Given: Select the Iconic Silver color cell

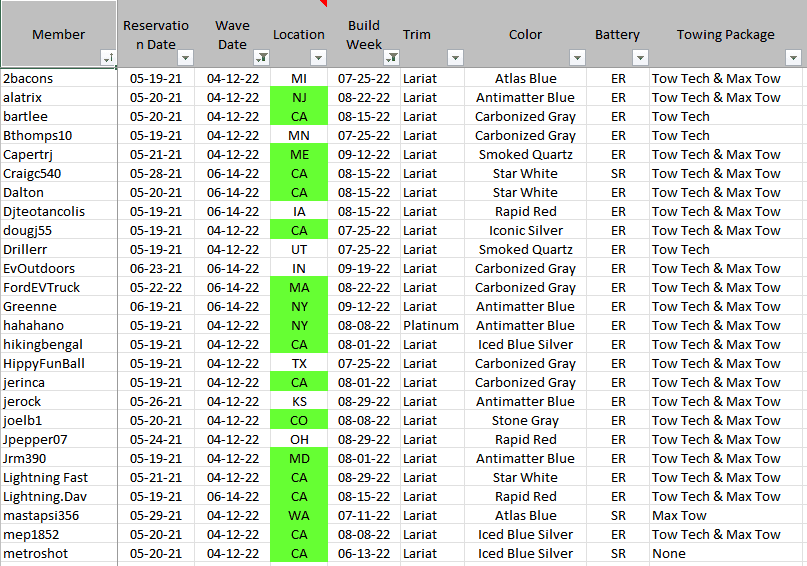Looking at the screenshot, I should [525, 230].
